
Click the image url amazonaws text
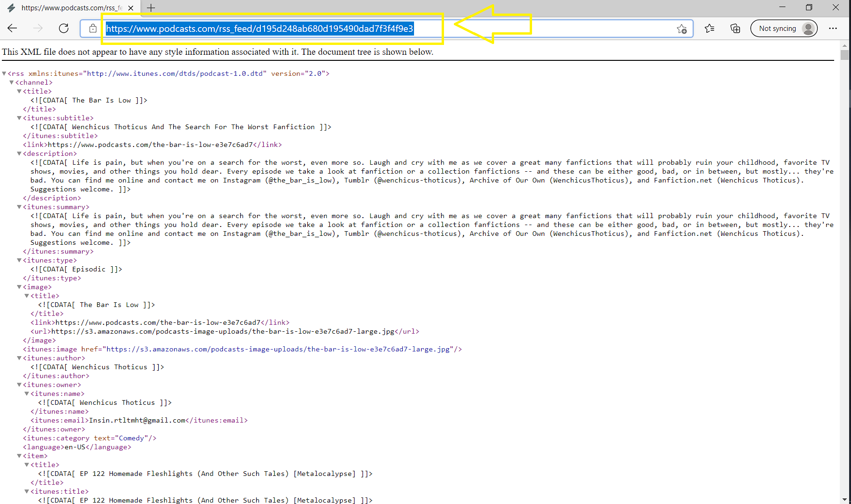223,331
